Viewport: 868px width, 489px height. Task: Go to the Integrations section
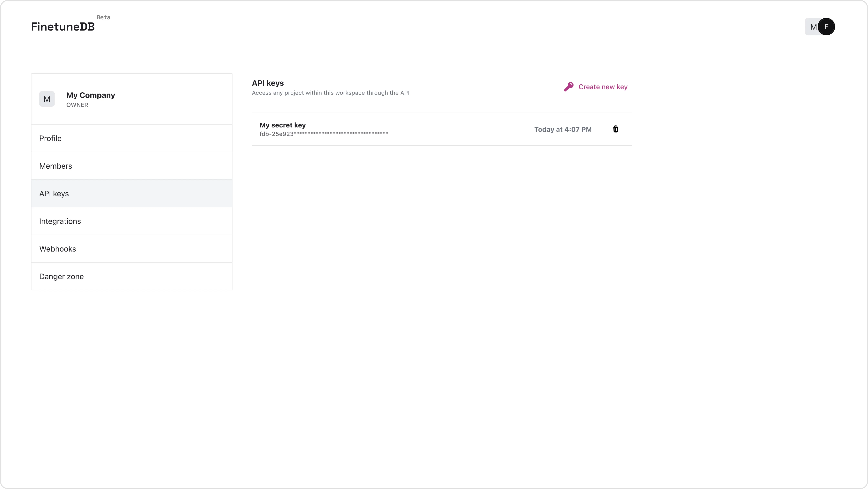(x=60, y=221)
